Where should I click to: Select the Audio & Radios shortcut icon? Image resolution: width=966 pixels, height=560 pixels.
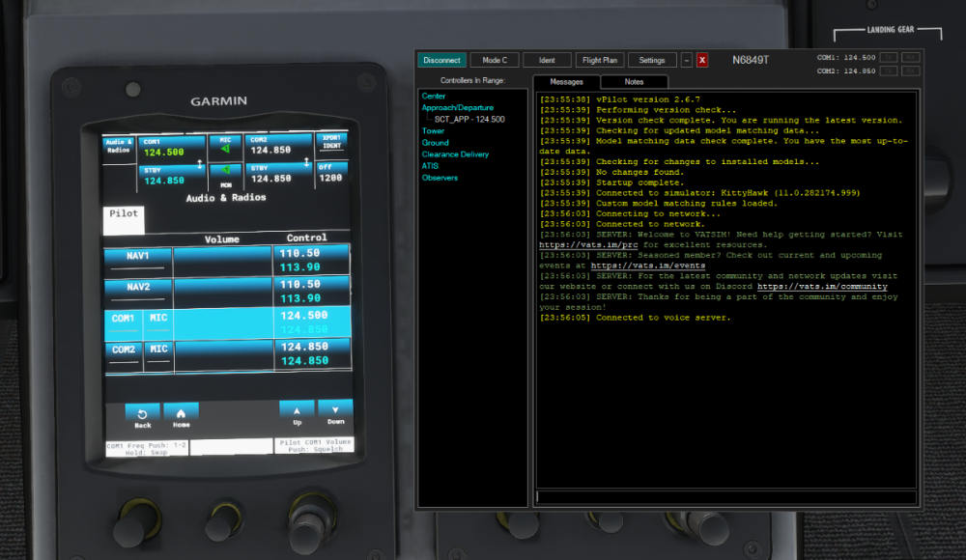click(x=118, y=147)
